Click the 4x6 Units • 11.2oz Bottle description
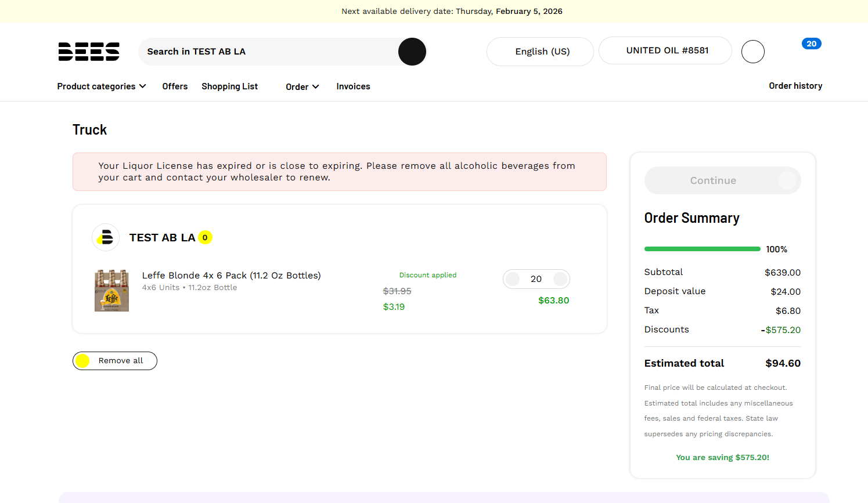868x503 pixels. pyautogui.click(x=190, y=288)
